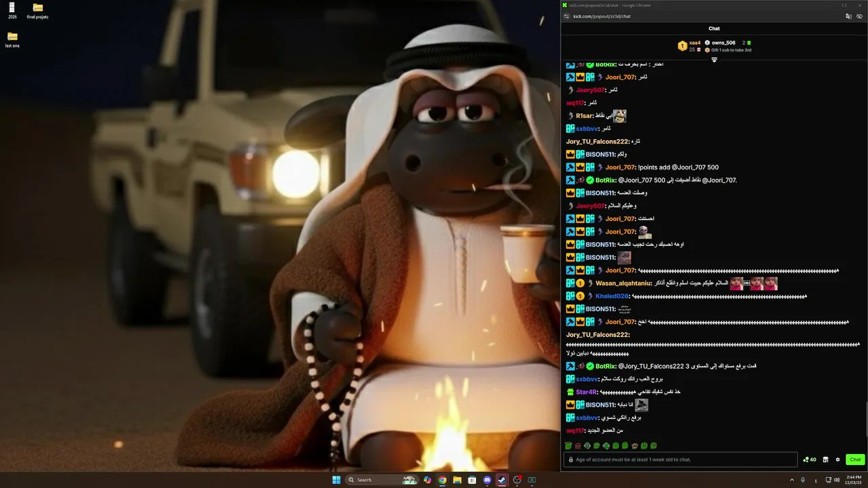The height and width of the screenshot is (488, 868).
Task: Click the R1sar username in chat
Action: (x=585, y=116)
